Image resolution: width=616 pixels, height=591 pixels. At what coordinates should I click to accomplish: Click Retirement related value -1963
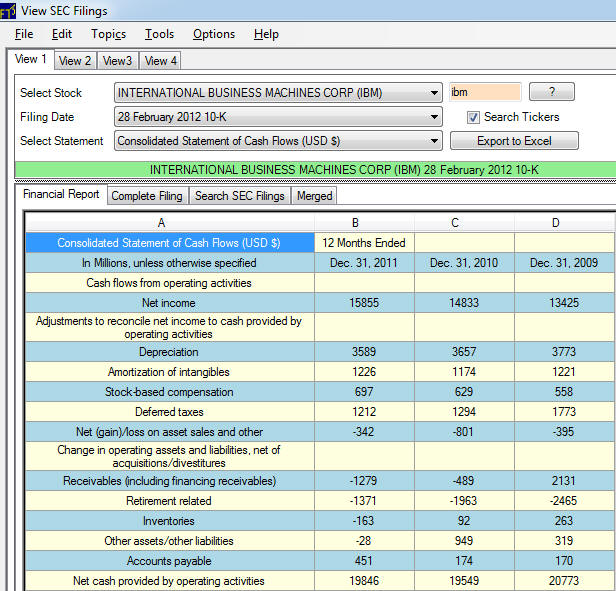[464, 501]
